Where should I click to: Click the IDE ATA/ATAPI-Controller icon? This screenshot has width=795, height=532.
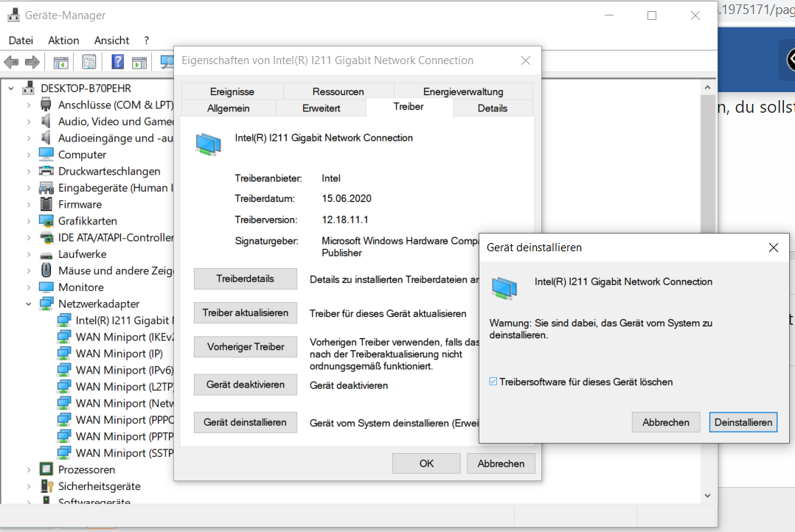(46, 237)
